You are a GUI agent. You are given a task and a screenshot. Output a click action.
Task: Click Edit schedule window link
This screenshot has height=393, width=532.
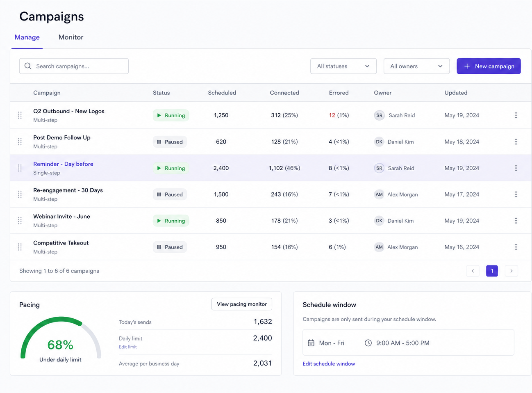pos(329,364)
